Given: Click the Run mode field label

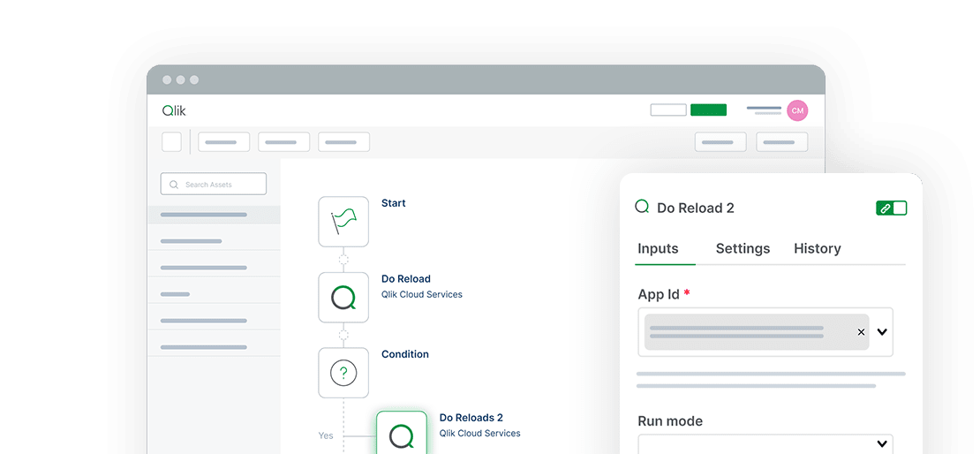Looking at the screenshot, I should coord(670,420).
